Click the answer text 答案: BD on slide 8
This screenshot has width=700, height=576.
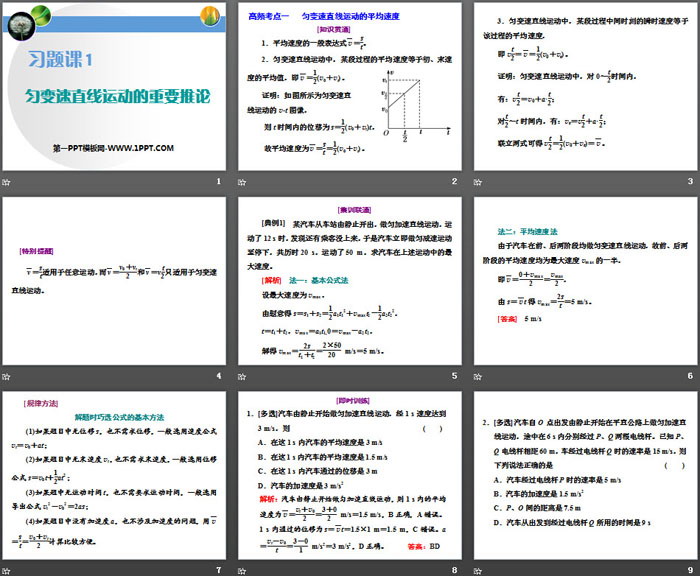[424, 546]
